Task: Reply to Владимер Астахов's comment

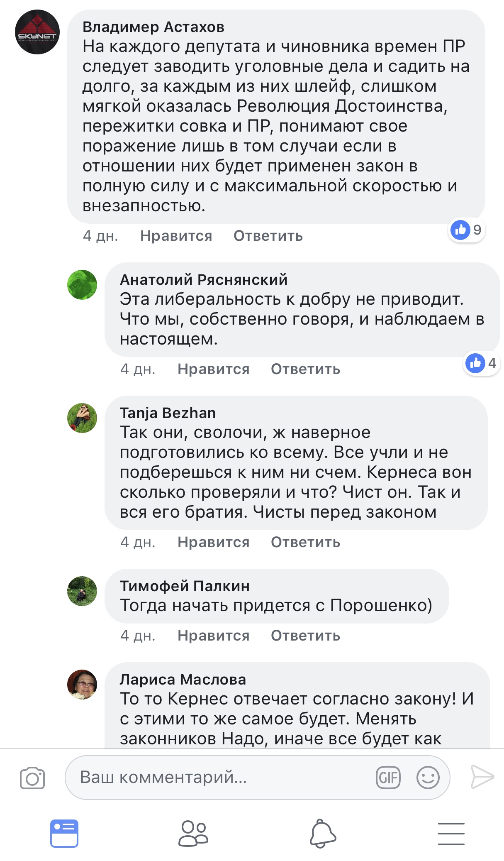Action: coord(268,236)
